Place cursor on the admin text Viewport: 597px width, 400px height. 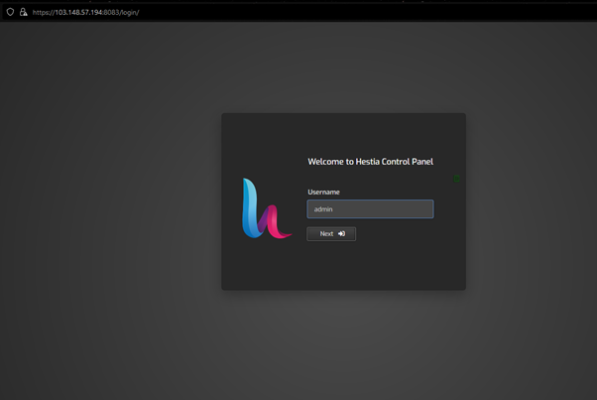coord(323,209)
